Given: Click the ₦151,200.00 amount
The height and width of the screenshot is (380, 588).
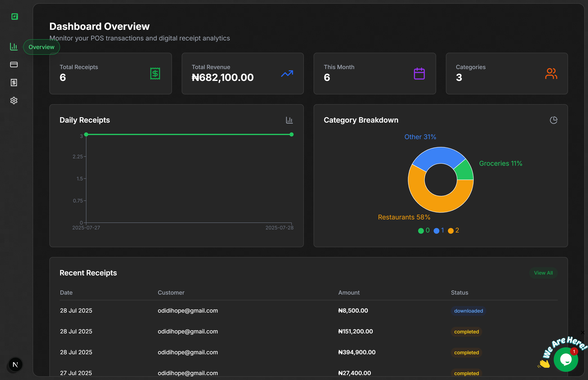Looking at the screenshot, I should pyautogui.click(x=355, y=331).
